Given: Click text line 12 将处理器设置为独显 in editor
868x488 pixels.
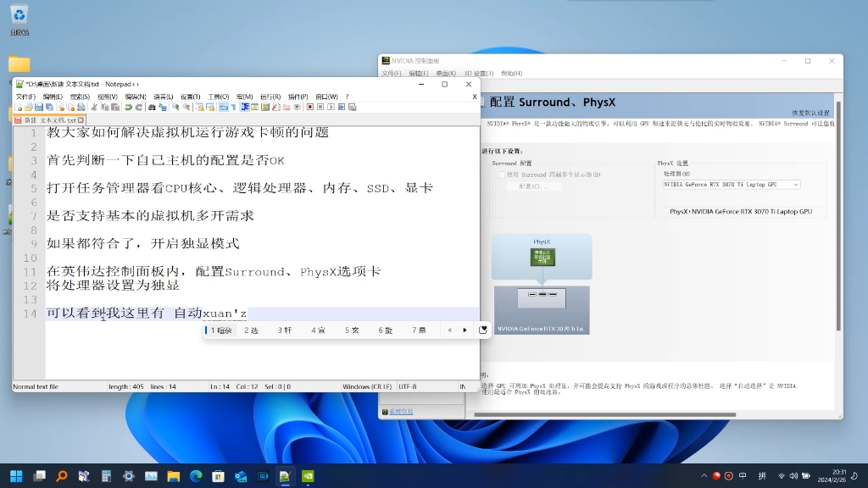Looking at the screenshot, I should (113, 286).
